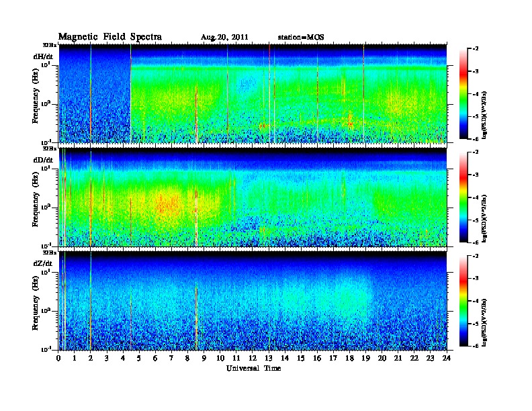Click the "23" tick label on the time axis
This screenshot has width=532, height=411.
click(430, 359)
